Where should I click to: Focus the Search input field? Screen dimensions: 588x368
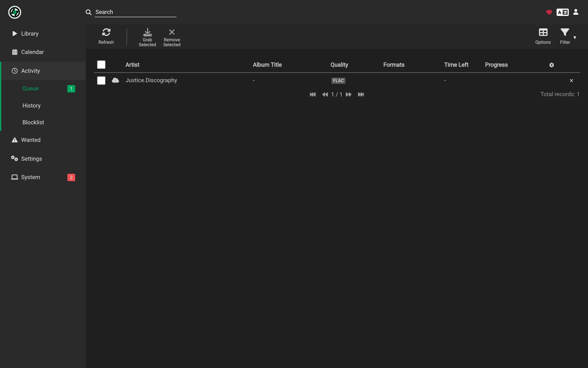[x=136, y=12]
